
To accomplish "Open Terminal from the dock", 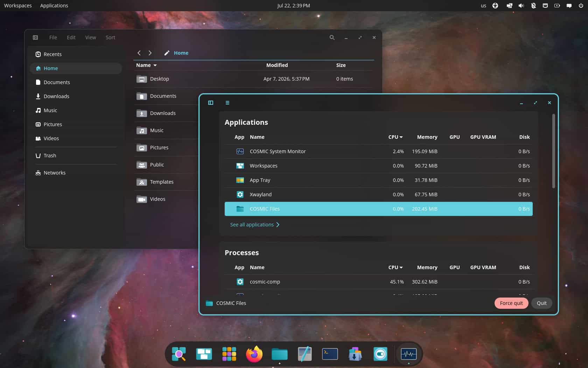I will click(x=330, y=354).
